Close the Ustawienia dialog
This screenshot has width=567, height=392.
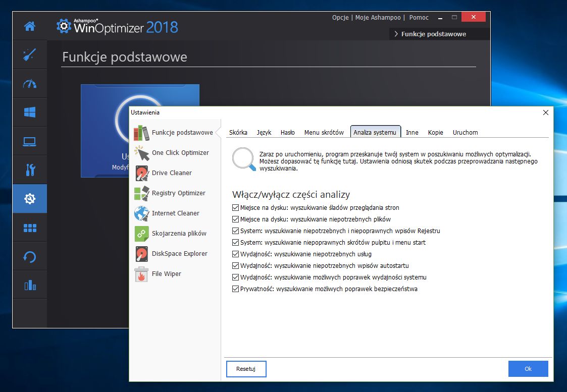(x=546, y=113)
